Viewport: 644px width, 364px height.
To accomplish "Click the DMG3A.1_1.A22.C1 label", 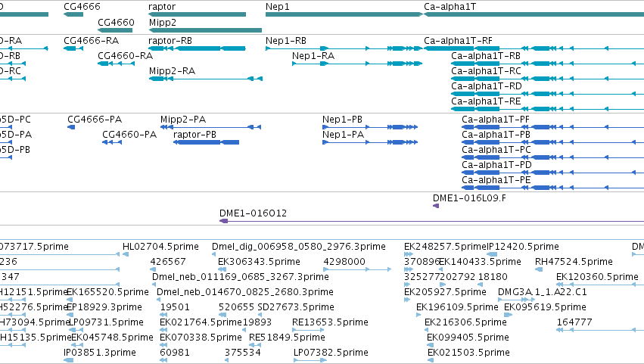I will [x=543, y=293].
